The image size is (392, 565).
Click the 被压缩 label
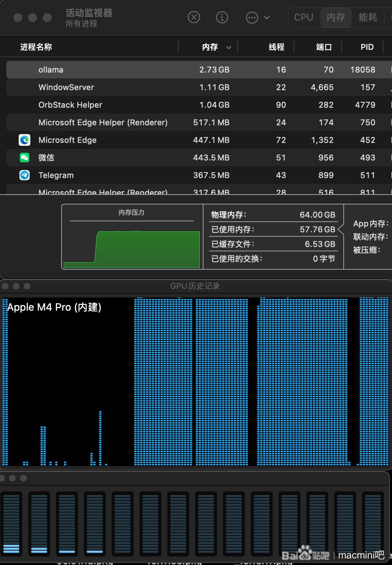click(367, 250)
